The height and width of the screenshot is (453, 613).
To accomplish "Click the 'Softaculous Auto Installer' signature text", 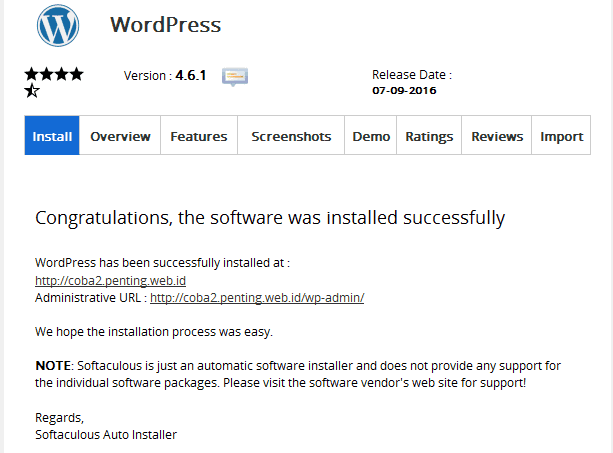I will pyautogui.click(x=106, y=435).
